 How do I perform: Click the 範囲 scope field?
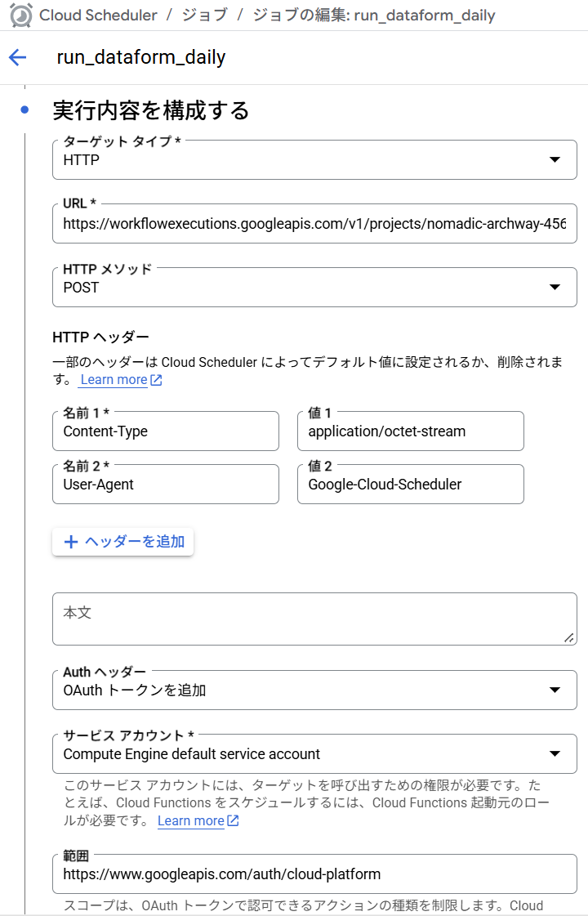click(314, 874)
